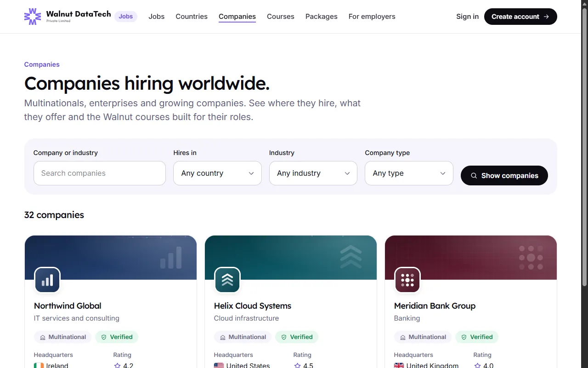Click the Create account button
This screenshot has width=588, height=368.
[x=520, y=17]
